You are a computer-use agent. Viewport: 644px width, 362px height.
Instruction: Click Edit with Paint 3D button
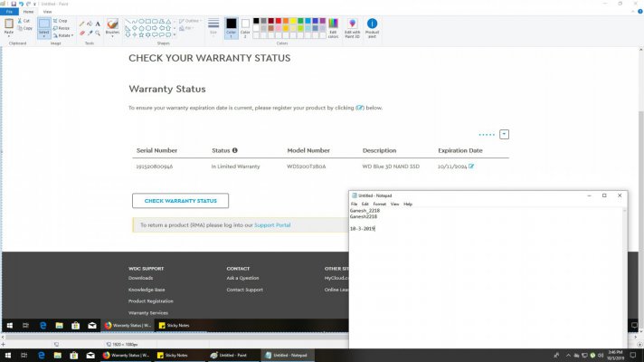(353, 28)
